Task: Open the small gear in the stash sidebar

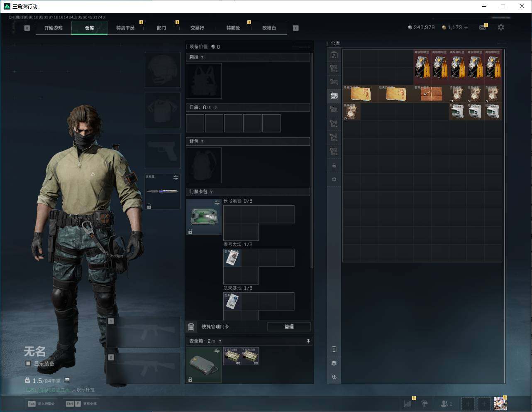Action: [x=334, y=179]
